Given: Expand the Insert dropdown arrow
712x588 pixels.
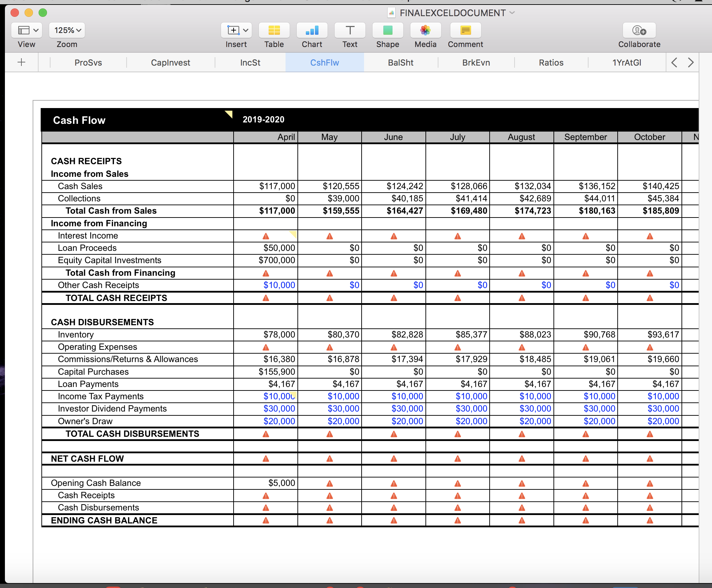Looking at the screenshot, I should tap(246, 30).
